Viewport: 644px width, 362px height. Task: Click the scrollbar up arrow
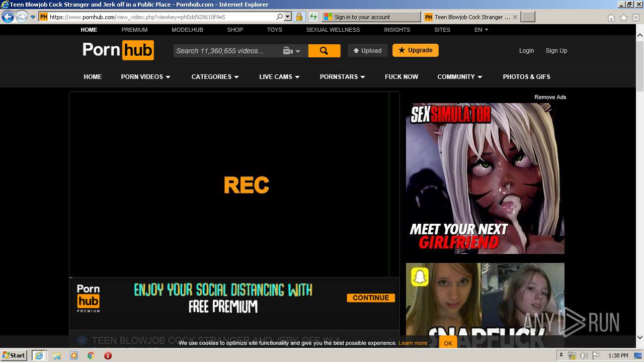[640, 36]
